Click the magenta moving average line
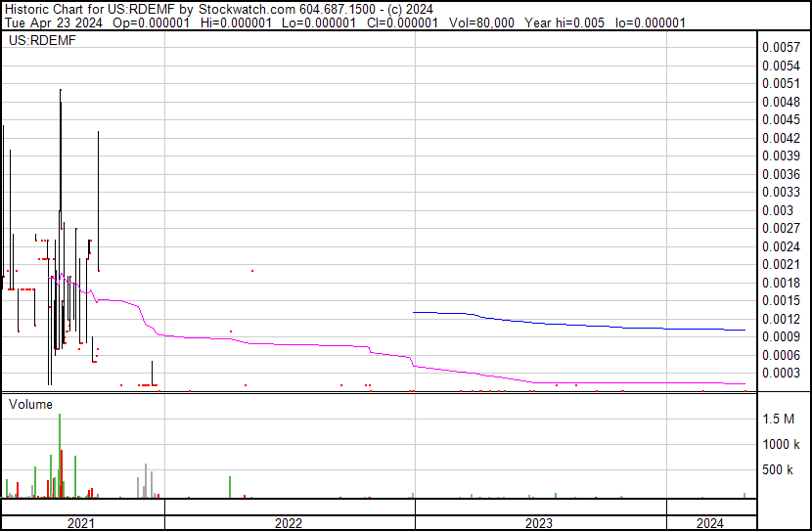The image size is (812, 531). tap(293, 343)
